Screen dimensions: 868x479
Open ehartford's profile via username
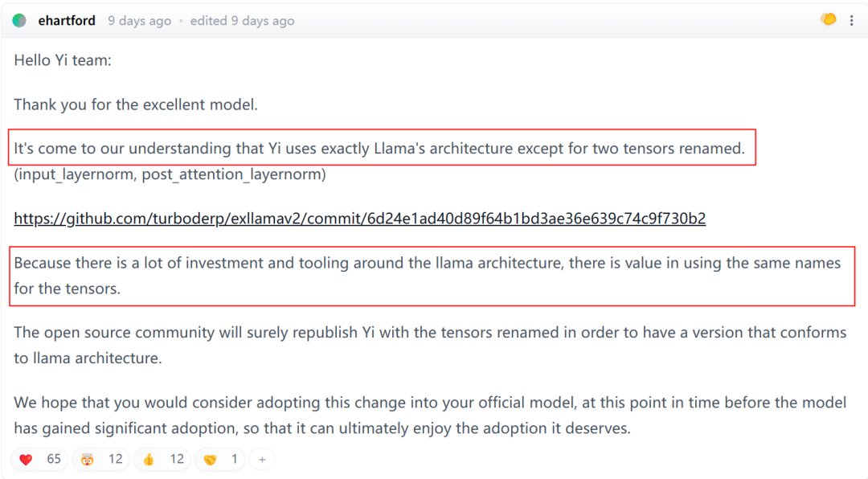(x=67, y=20)
